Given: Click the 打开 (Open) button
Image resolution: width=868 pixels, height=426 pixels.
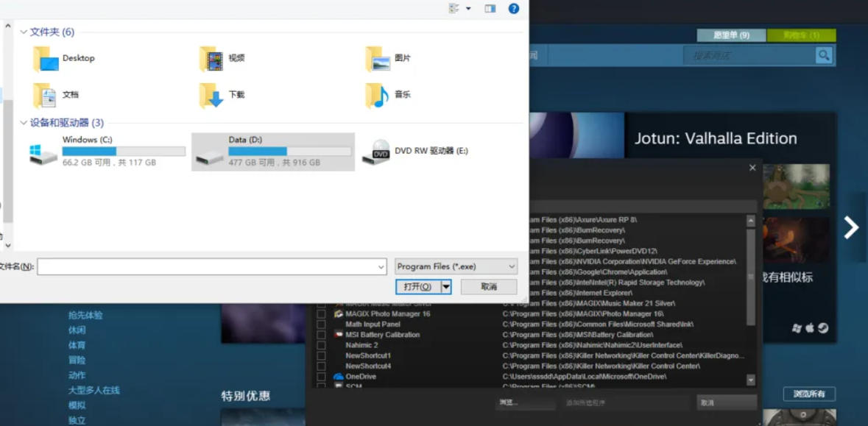Looking at the screenshot, I should 417,286.
